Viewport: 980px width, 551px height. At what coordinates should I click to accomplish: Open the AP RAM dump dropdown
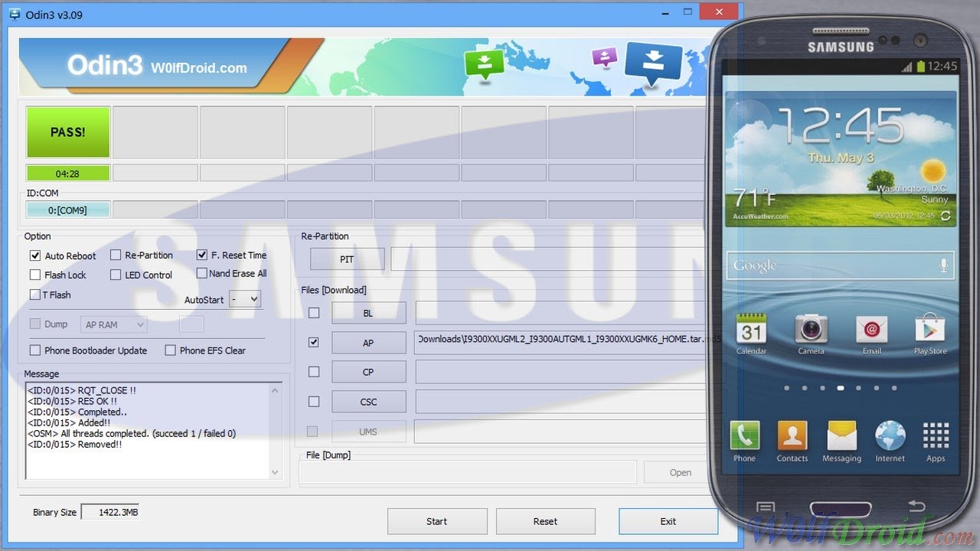pos(113,324)
